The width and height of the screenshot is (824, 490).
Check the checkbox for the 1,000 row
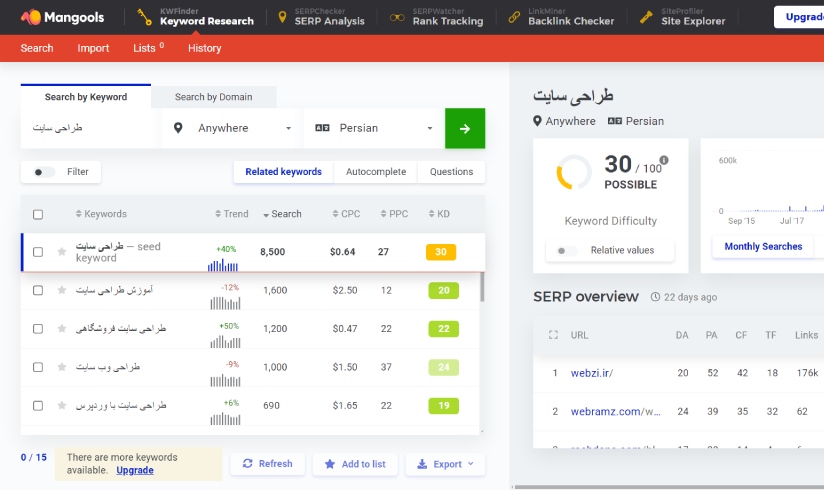38,367
